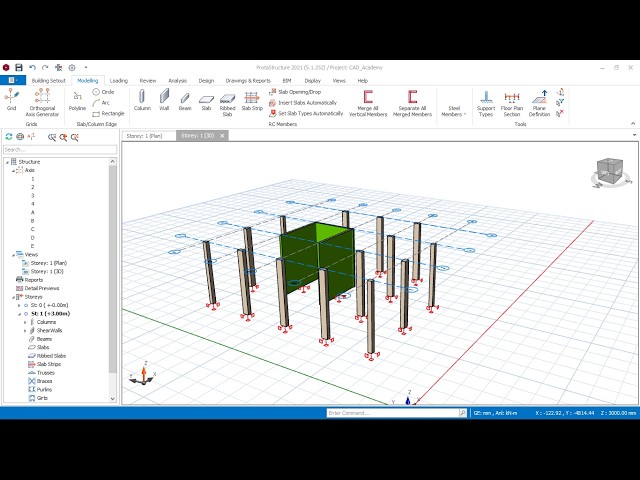Expand the St: 0 (+-0.00m) storey

click(19, 305)
